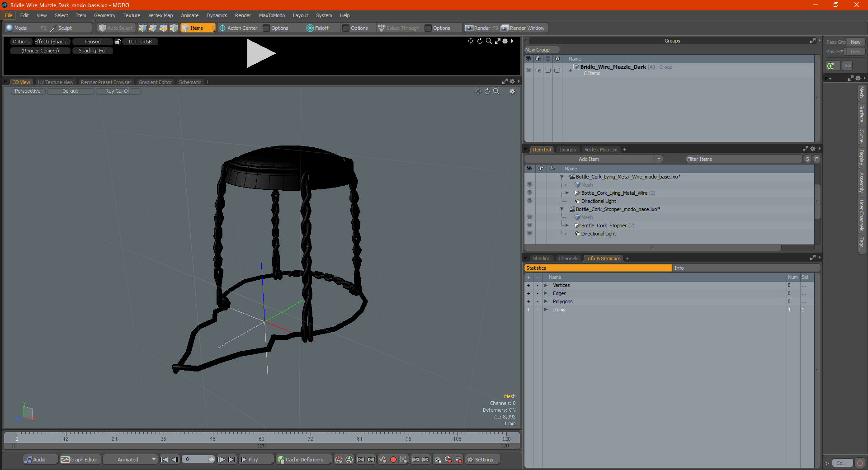
Task: Expand the Bottle_Cork_Lying_Metal_Wire item
Action: [567, 193]
